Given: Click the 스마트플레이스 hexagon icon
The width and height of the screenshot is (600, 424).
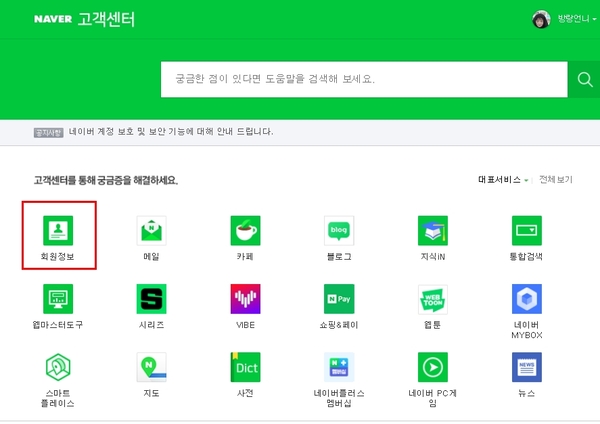Looking at the screenshot, I should click(x=58, y=367).
